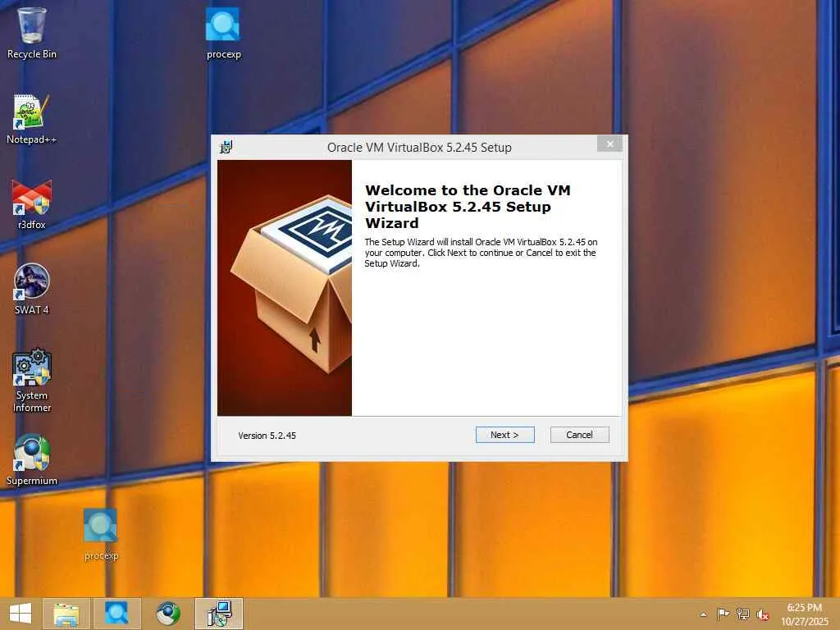The height and width of the screenshot is (630, 840).
Task: Click the "Version 5.2.45" label
Action: point(267,436)
